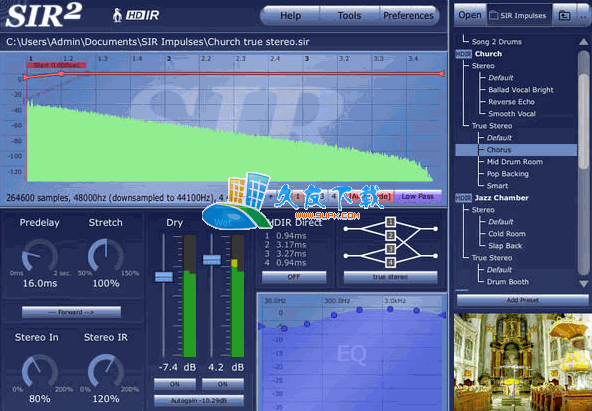Expand the Church Stereo branch

click(x=483, y=66)
